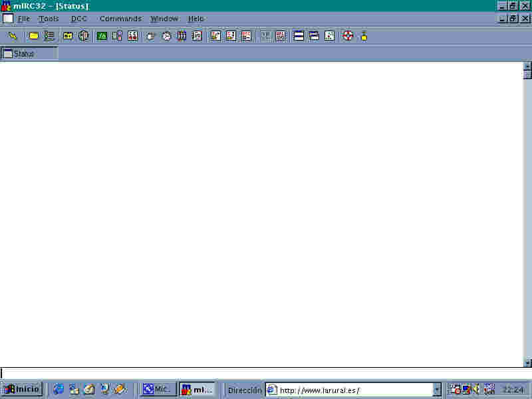The height and width of the screenshot is (399, 532).
Task: Click the fifth quick launch icon
Action: [120, 389]
